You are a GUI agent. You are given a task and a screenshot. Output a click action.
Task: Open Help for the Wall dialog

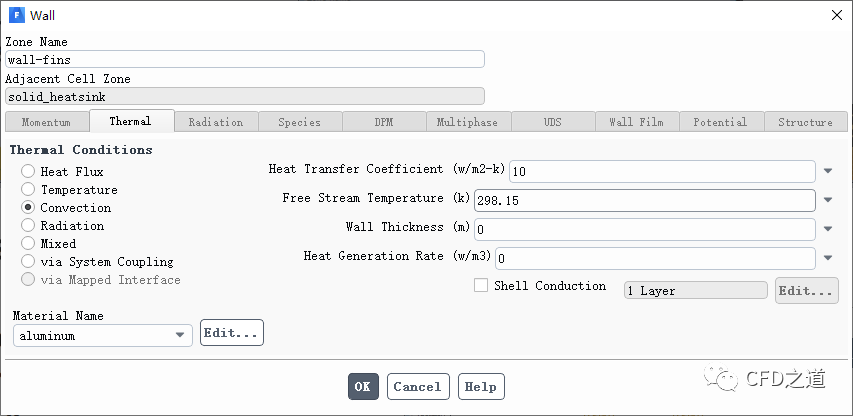480,387
